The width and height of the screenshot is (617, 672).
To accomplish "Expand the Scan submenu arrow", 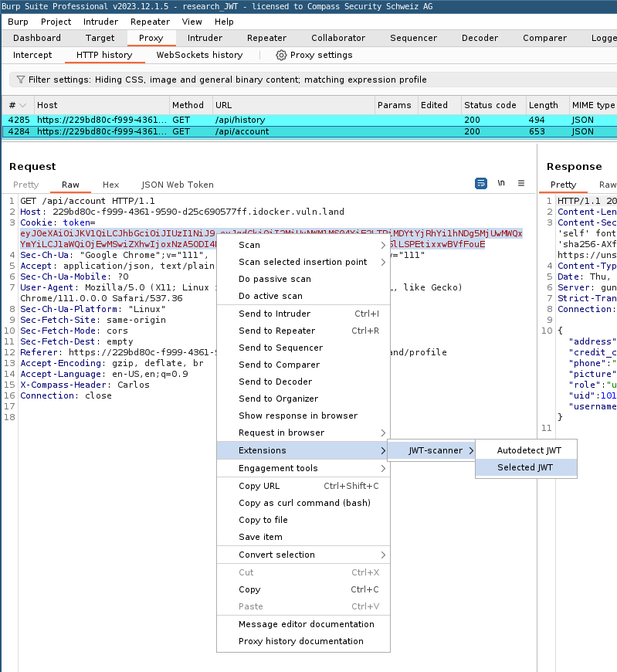I will tap(383, 245).
